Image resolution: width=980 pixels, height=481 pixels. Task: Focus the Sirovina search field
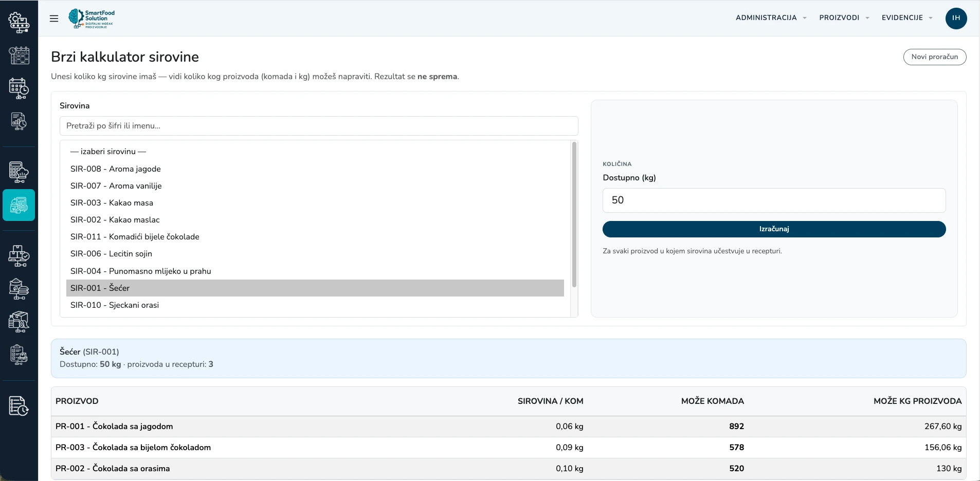click(x=319, y=126)
